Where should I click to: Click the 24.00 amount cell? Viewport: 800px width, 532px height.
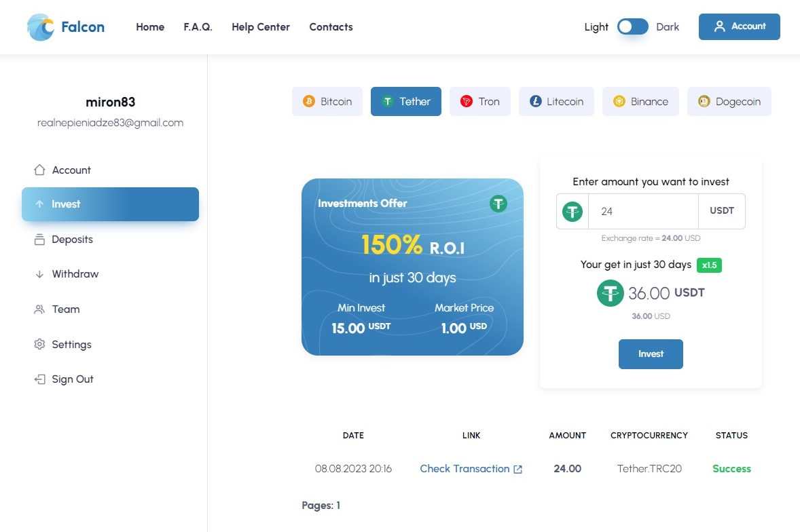click(567, 469)
